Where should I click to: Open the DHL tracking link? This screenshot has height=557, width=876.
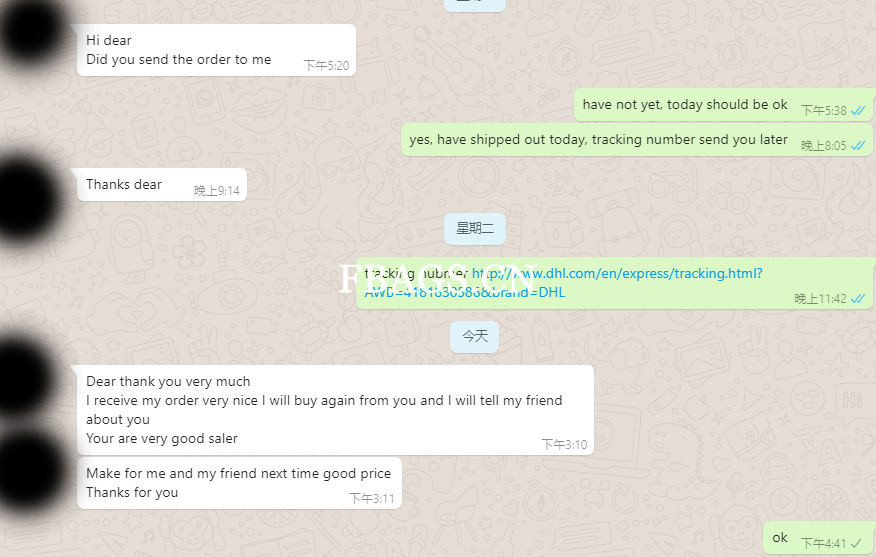(563, 283)
